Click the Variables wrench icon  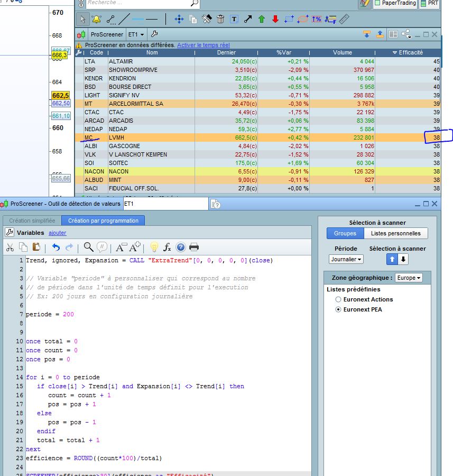coord(10,233)
